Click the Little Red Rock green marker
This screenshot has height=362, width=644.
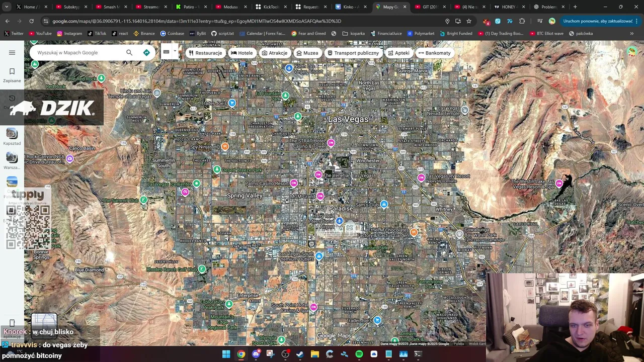[101, 78]
